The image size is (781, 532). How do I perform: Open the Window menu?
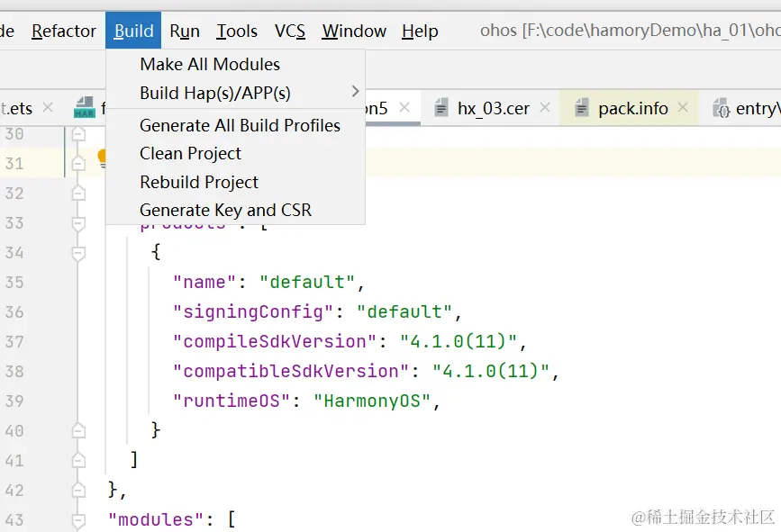(354, 31)
